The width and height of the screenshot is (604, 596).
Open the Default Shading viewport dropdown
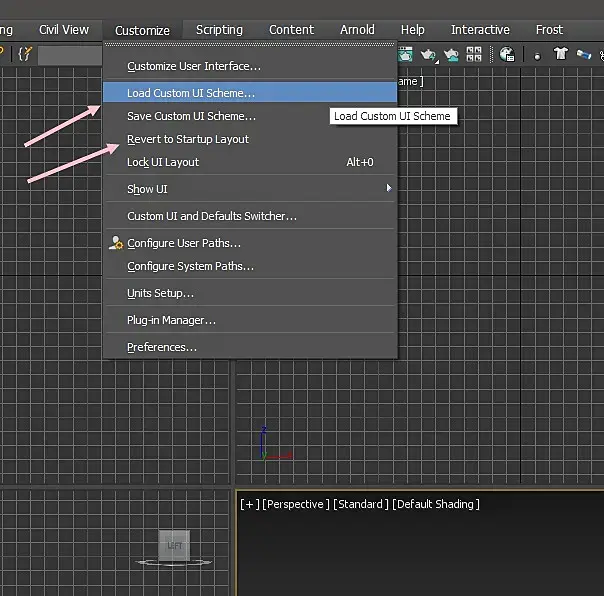pyautogui.click(x=435, y=504)
